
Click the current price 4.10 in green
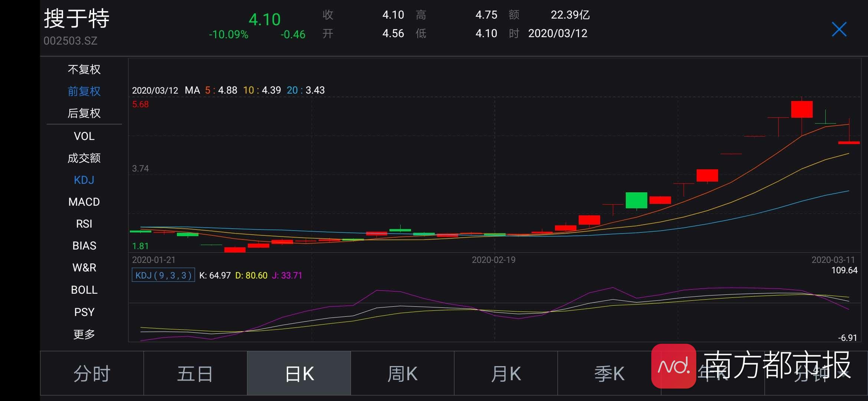[264, 19]
